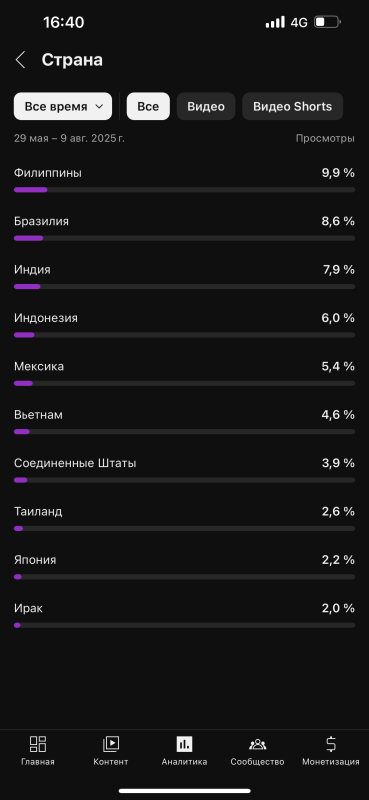Tap the Бразилия views progress bar
This screenshot has height=800, width=369.
pos(184,238)
